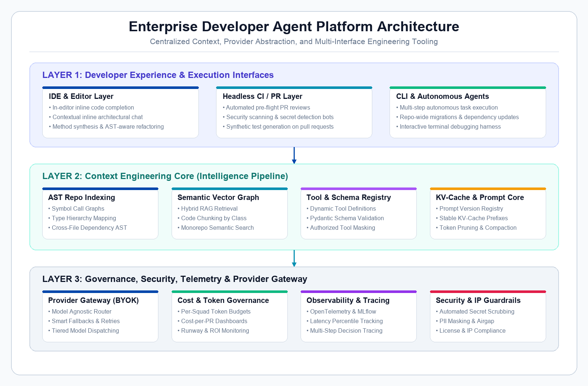Select 'Security scanning & secret detection bots'
Screen dimensions: 588x386
pyautogui.click(x=278, y=117)
